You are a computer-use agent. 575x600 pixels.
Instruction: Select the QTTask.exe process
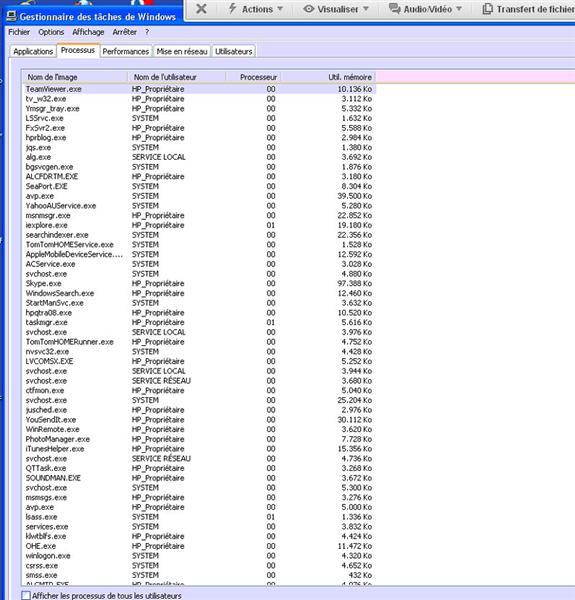[199, 468]
